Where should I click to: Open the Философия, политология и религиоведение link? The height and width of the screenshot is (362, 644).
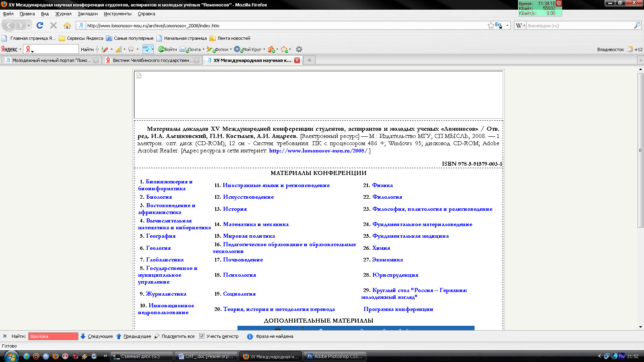coord(432,209)
